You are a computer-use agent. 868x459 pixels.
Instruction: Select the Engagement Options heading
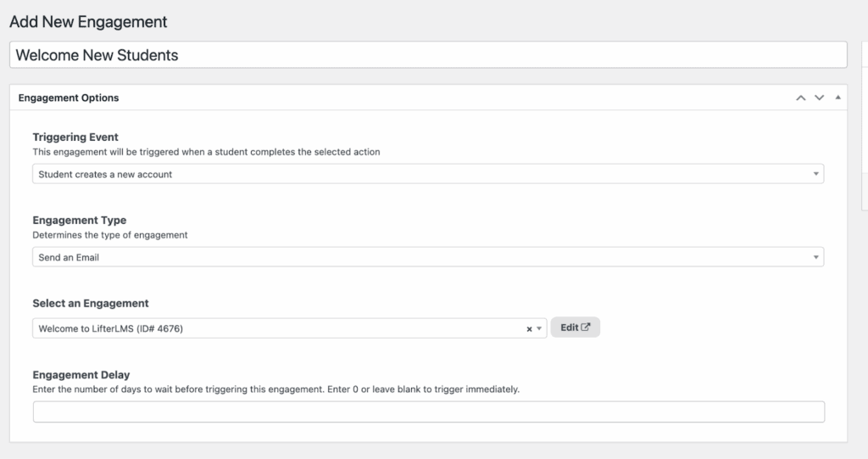[69, 98]
